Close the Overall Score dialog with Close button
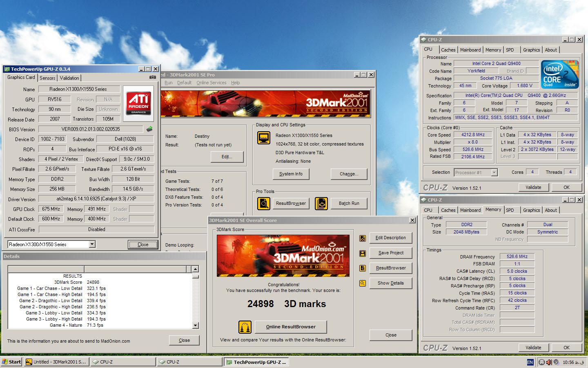588x368 pixels. coord(391,335)
